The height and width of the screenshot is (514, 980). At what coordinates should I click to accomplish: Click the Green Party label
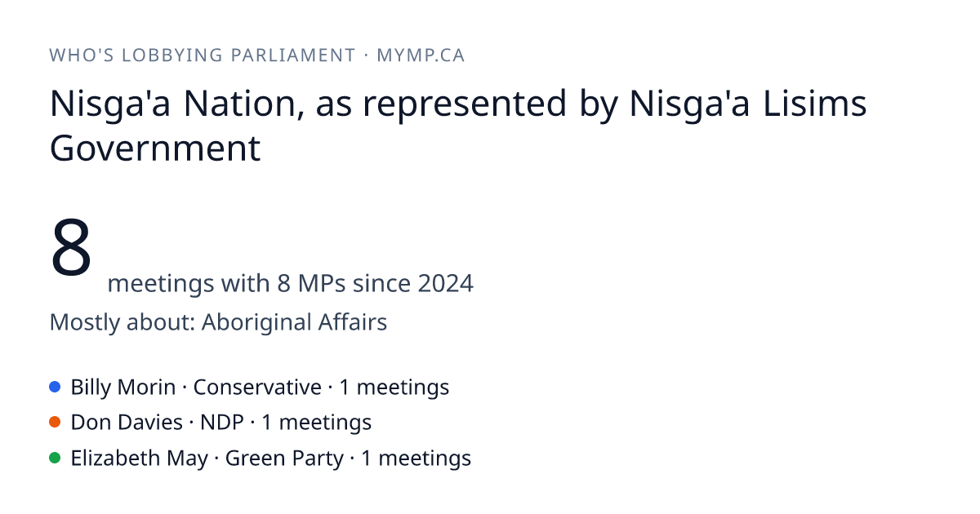tap(284, 458)
